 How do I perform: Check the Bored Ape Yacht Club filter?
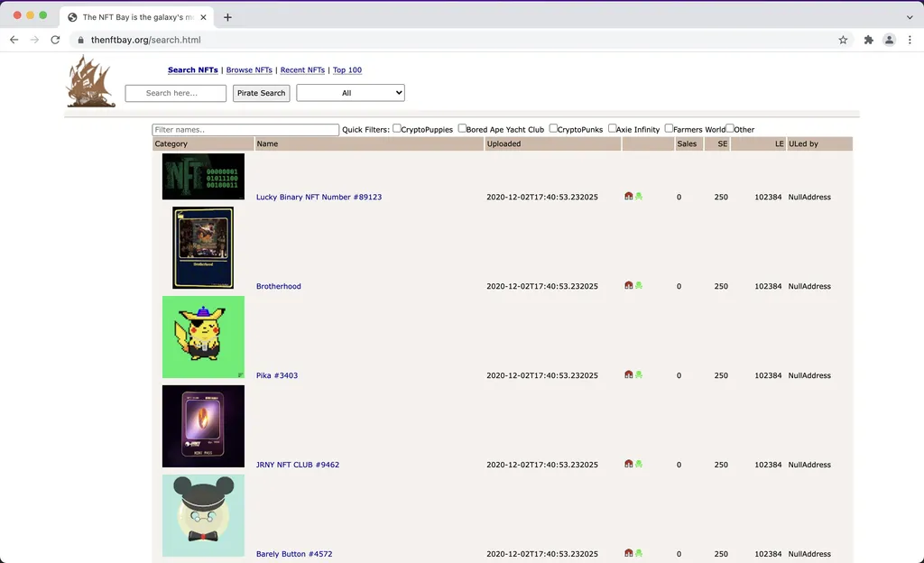pos(462,129)
